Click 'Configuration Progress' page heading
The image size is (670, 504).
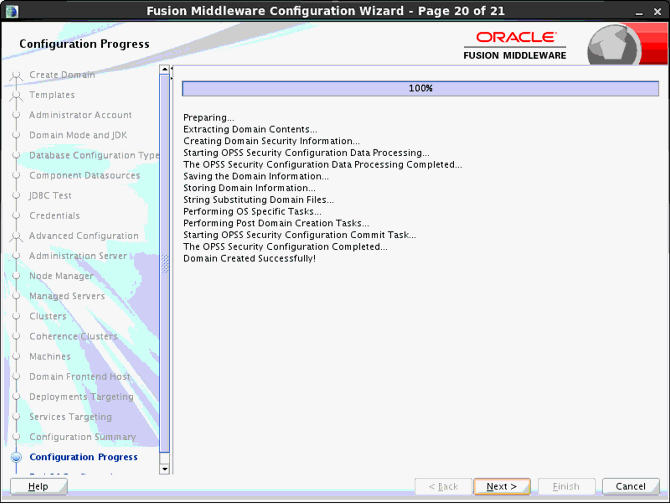(x=84, y=44)
